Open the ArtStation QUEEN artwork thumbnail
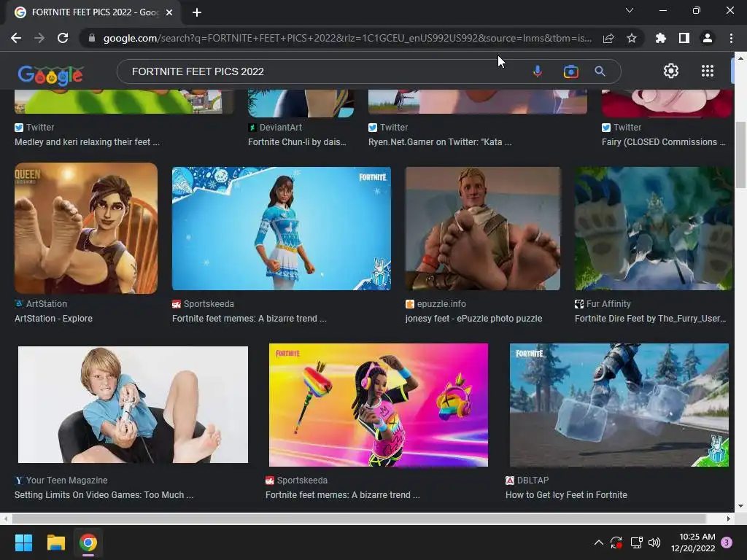Screen dimensions: 747x560 [86, 228]
